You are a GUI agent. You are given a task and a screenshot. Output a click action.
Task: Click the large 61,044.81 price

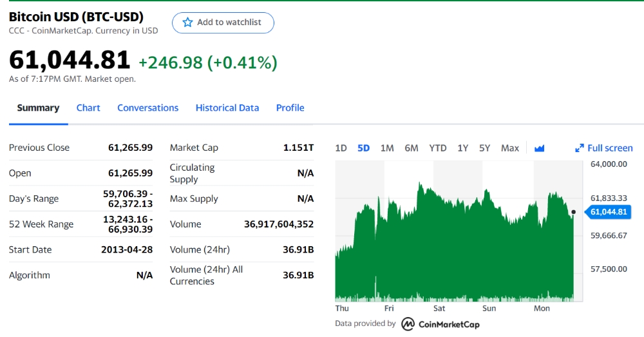(x=70, y=60)
